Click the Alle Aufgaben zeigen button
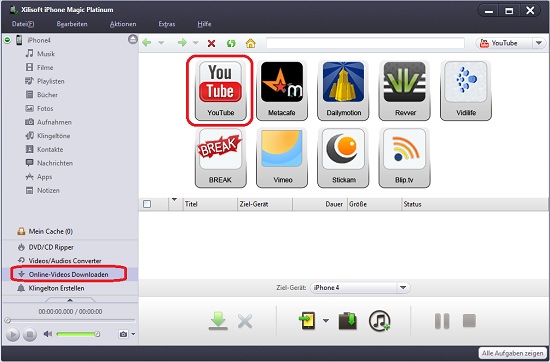Viewport: 550px width, 362px height. tap(512, 353)
